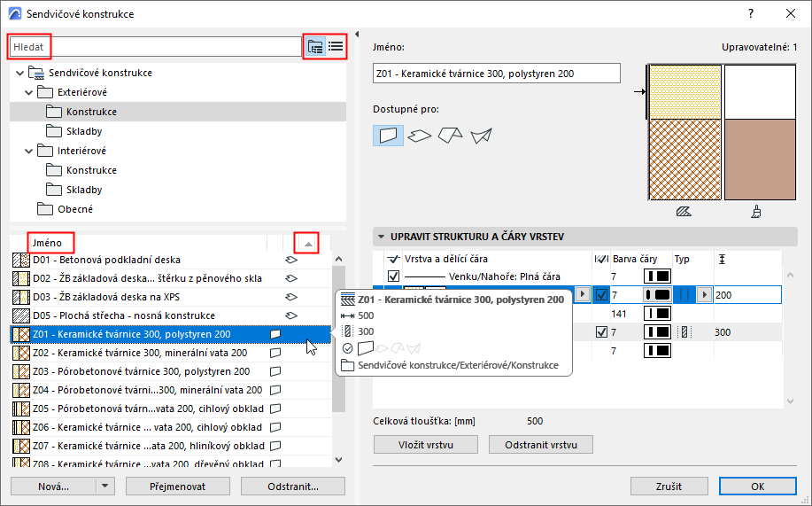812x506 pixels.
Task: Toggle slab availability under Dostupné pro
Action: [420, 136]
